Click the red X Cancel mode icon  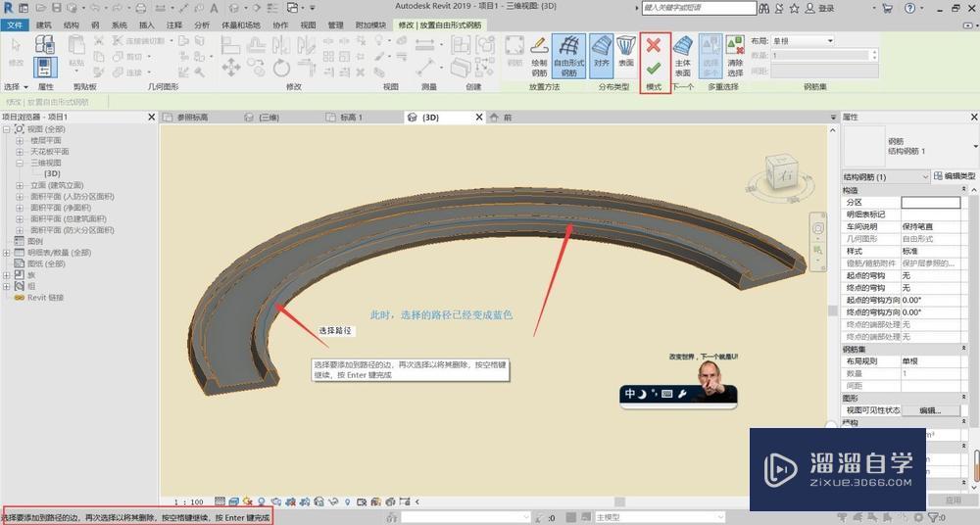(654, 45)
